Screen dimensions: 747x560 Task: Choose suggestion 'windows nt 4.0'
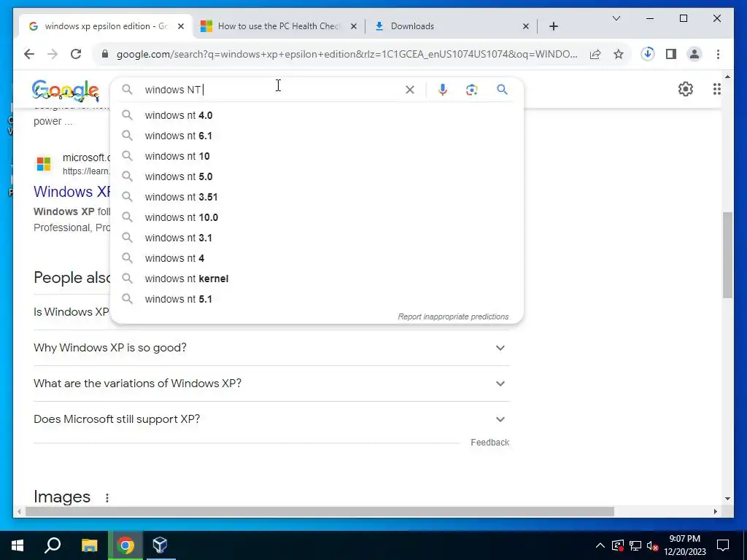317,115
